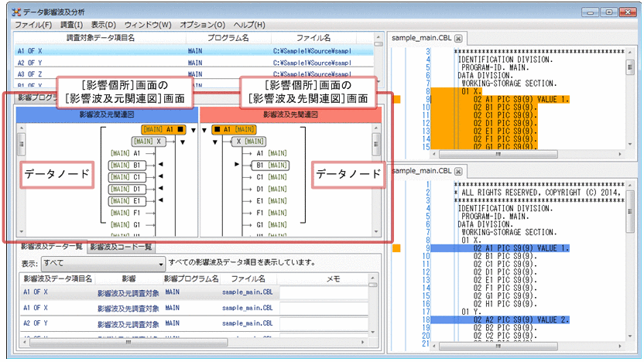Expand the arrow before B1 [MAIN] destination node
644x362 pixels.
237,164
